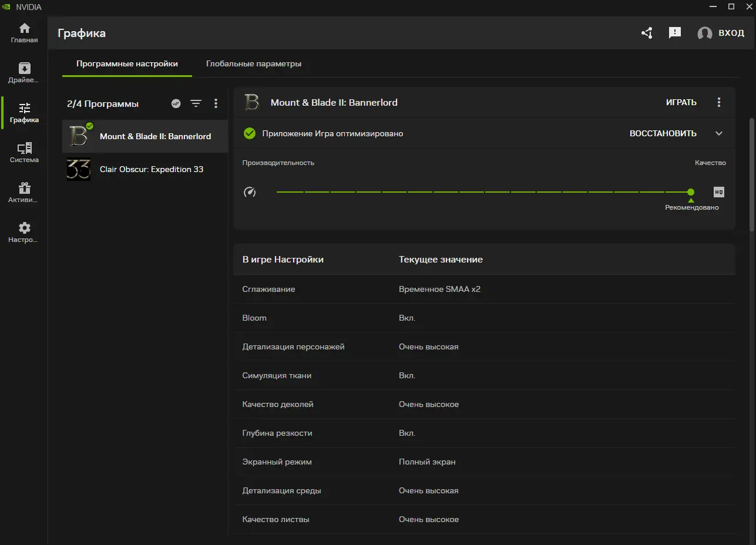Click the Временное SMAA x2 value

point(439,289)
